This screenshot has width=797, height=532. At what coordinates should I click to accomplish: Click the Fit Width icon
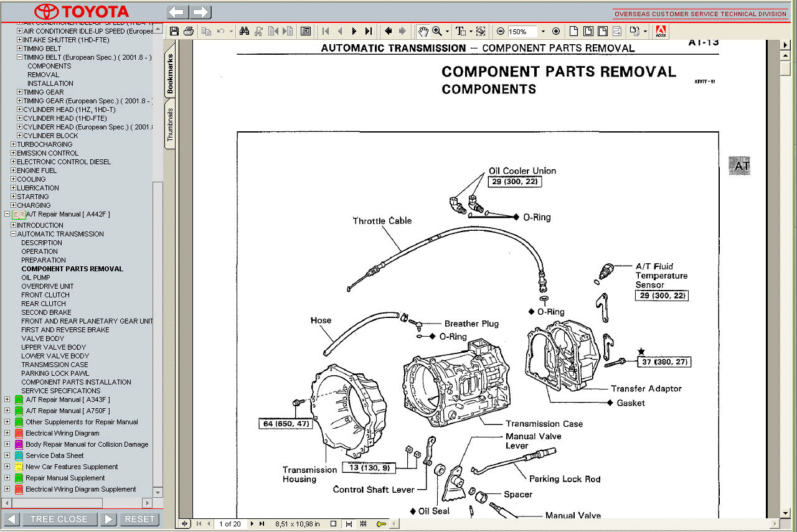point(603,31)
